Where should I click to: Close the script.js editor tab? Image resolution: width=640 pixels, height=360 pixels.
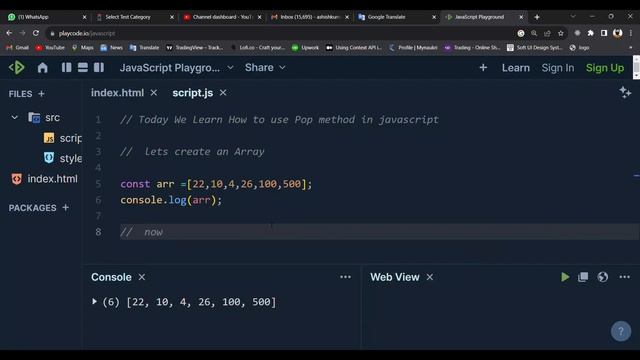223,93
